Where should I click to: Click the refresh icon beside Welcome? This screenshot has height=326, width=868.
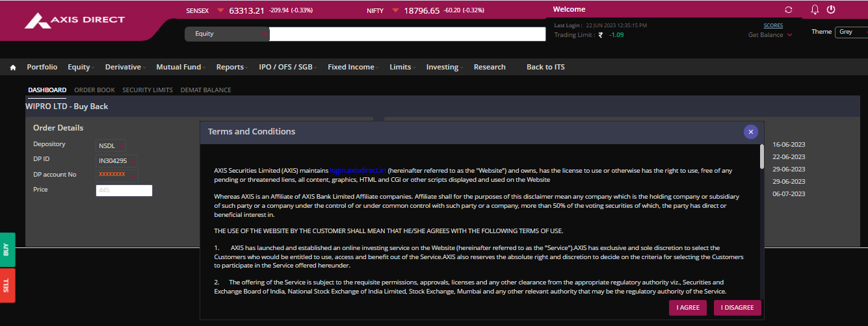pos(789,10)
